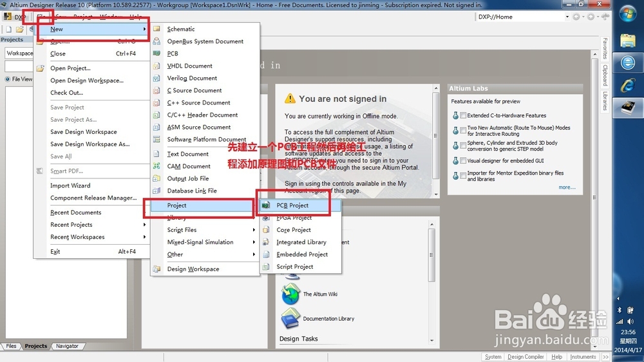Click Design Compiler status bar button
Viewport: 644px width, 362px height.
(526, 357)
